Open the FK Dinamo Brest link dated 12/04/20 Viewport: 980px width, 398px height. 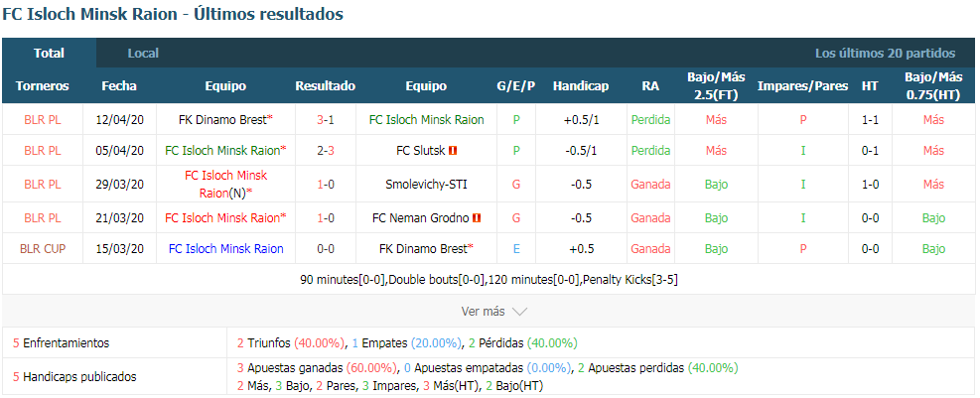click(221, 119)
